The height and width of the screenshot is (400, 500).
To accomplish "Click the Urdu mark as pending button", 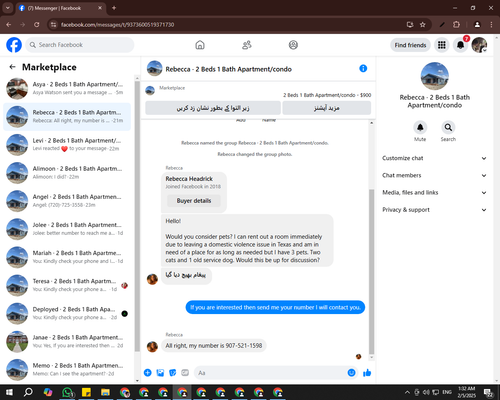I will [213, 108].
